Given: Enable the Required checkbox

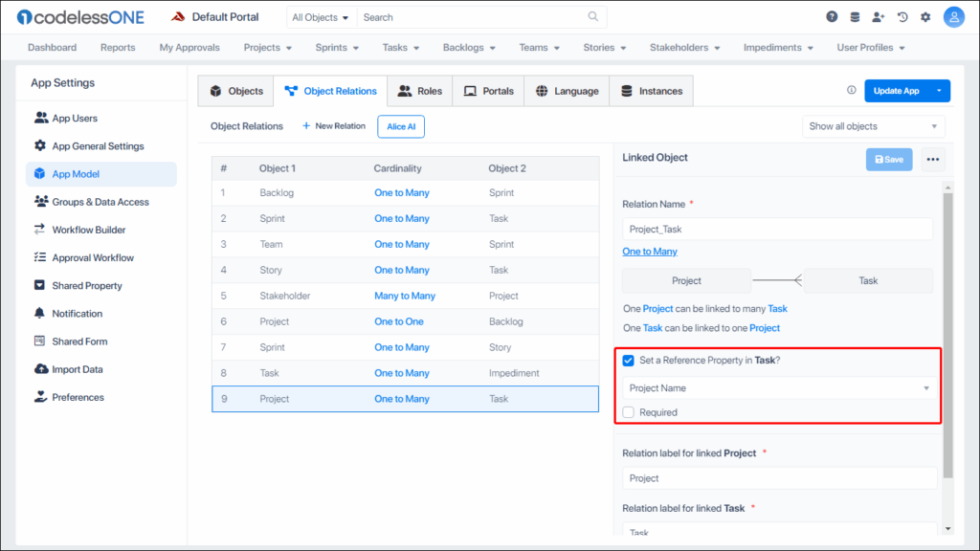Looking at the screenshot, I should point(628,412).
